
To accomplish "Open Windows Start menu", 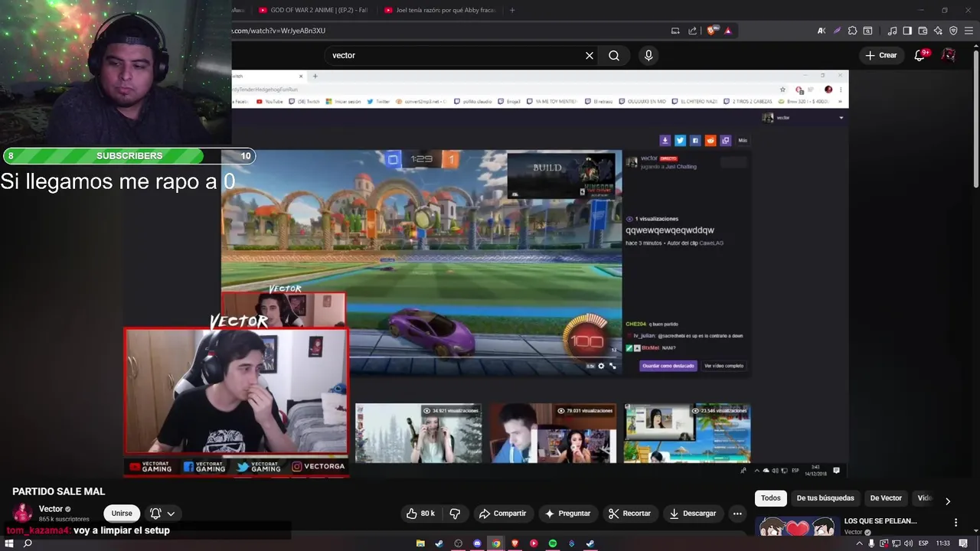I will pyautogui.click(x=8, y=543).
